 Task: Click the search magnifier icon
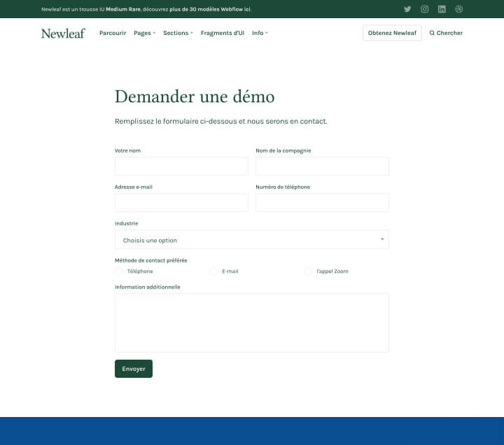click(432, 33)
